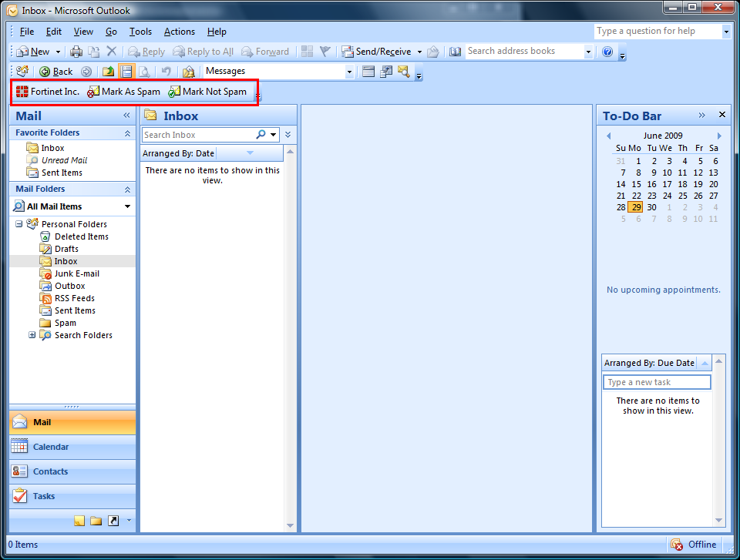The height and width of the screenshot is (560, 740).
Task: Open the Edit menu
Action: [x=54, y=32]
